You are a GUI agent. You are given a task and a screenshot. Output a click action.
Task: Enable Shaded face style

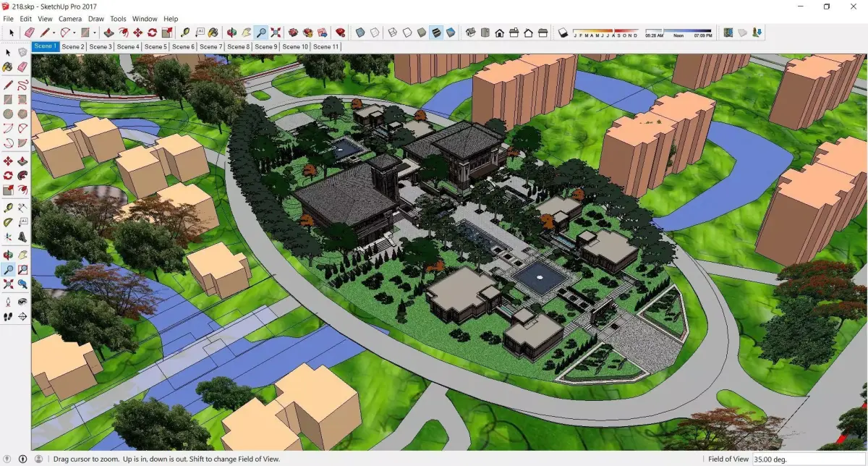tap(421, 33)
